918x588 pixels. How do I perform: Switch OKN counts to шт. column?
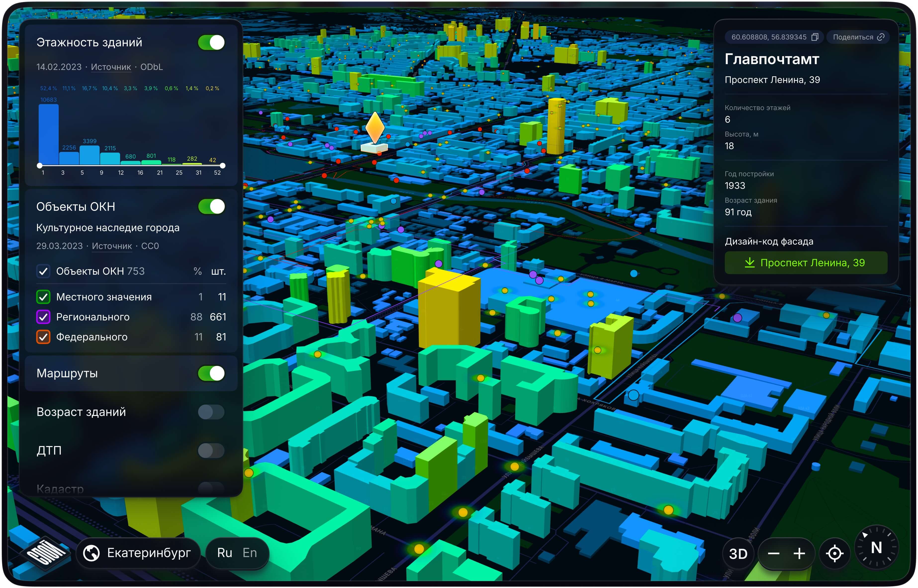click(x=218, y=271)
